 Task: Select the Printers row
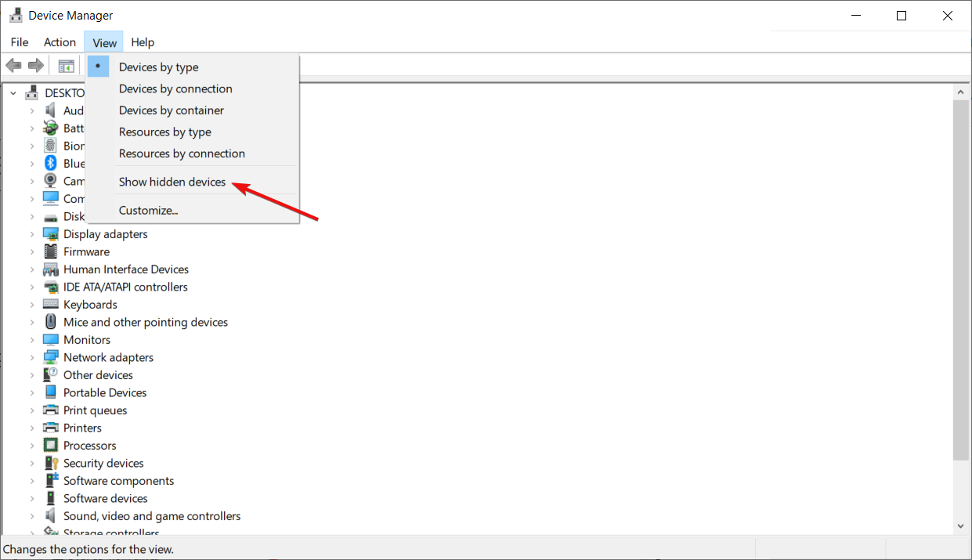coord(82,428)
